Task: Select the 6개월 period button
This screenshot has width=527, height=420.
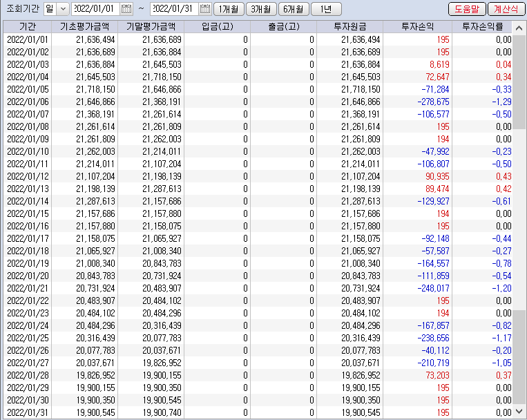Action: coord(294,9)
